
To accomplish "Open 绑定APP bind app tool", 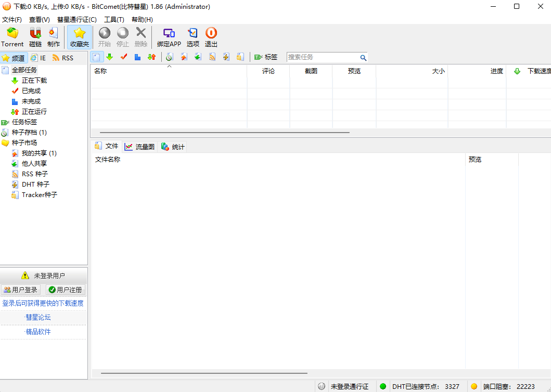I will point(169,37).
